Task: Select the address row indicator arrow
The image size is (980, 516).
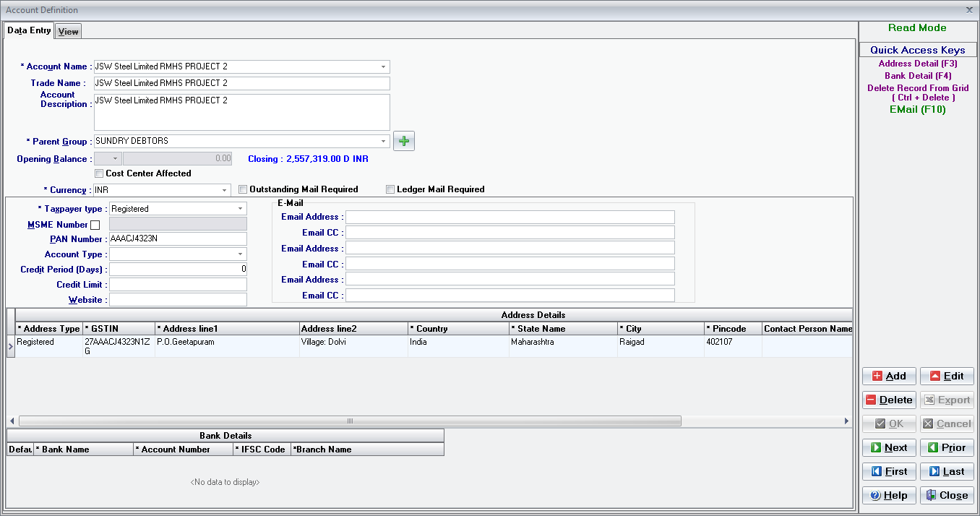Action: [11, 347]
